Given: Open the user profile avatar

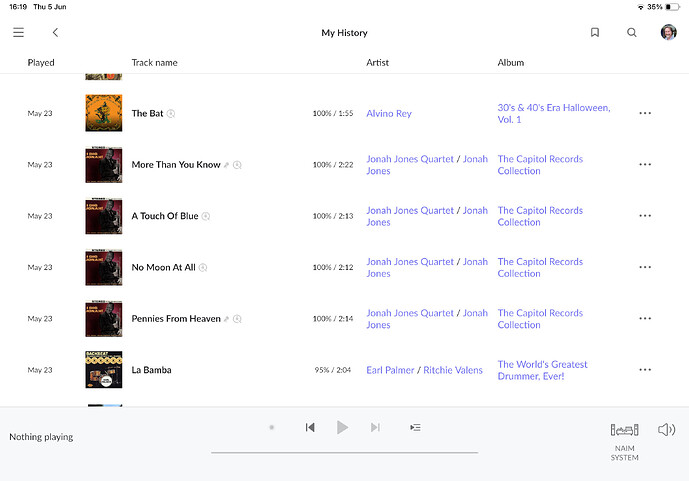Looking at the screenshot, I should (x=668, y=33).
